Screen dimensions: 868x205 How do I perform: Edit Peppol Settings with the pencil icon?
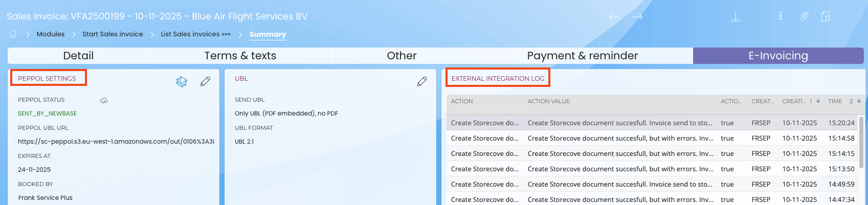point(205,81)
